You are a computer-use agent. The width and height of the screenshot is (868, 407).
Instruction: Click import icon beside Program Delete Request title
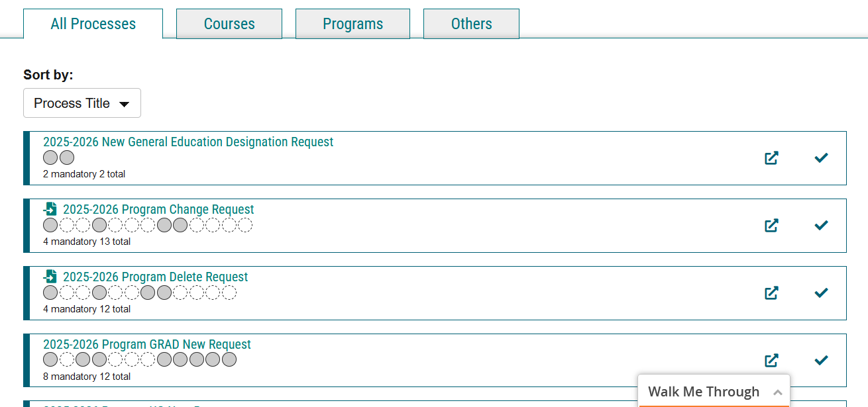[x=50, y=277]
